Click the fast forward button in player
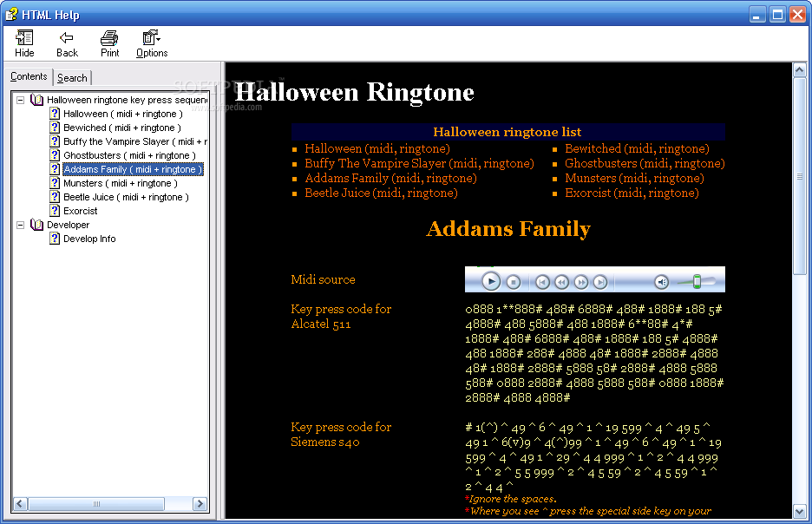The height and width of the screenshot is (524, 812). 581,282
